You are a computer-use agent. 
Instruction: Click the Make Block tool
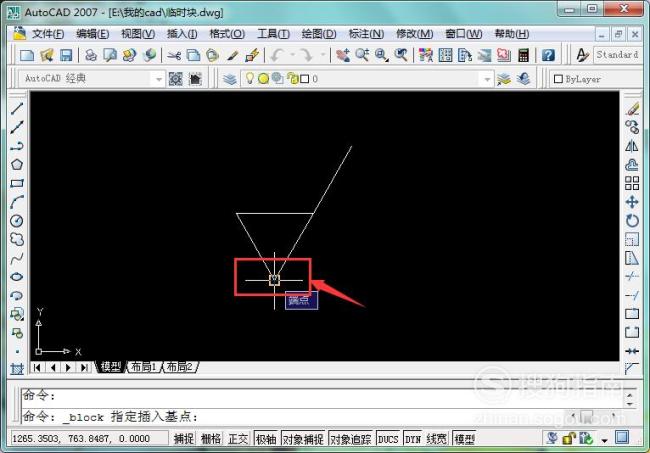click(x=17, y=333)
